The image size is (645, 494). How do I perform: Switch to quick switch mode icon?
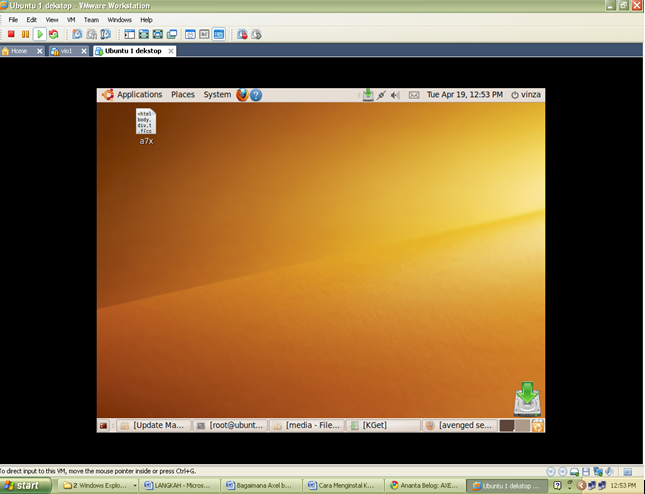pyautogui.click(x=144, y=34)
